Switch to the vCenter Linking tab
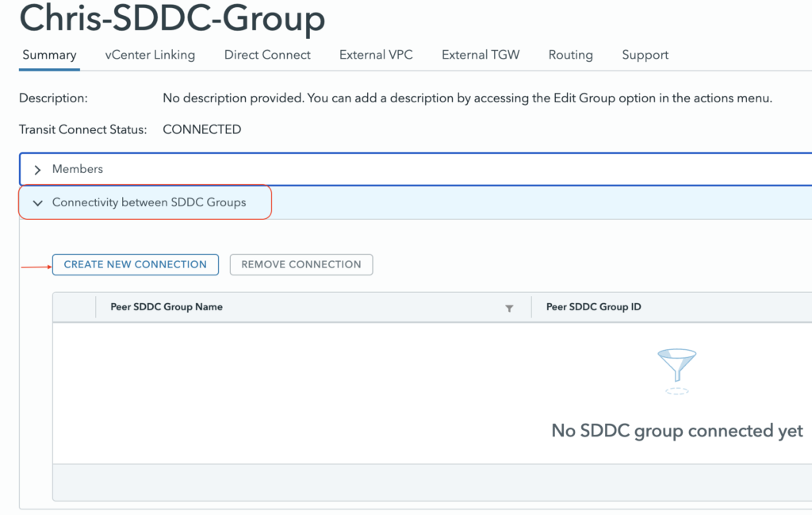Screen dimensions: 812x515 (x=150, y=55)
